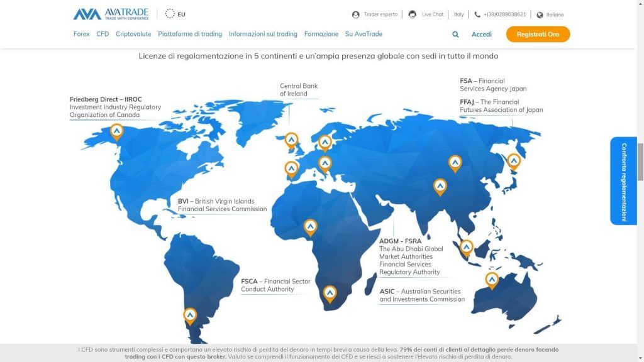
Task: Open the Italiano language selector
Action: tap(555, 15)
